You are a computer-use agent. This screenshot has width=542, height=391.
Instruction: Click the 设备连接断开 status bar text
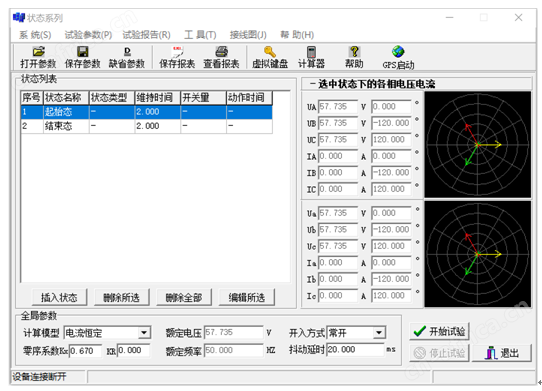(x=39, y=376)
